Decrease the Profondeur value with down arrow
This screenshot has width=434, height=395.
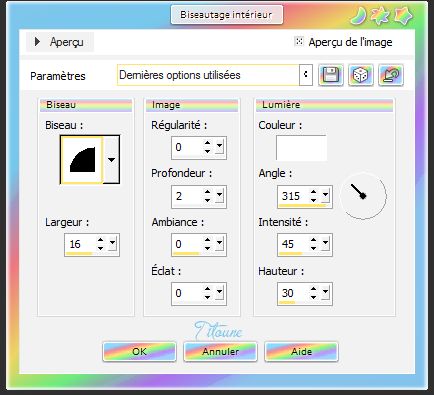(x=207, y=200)
